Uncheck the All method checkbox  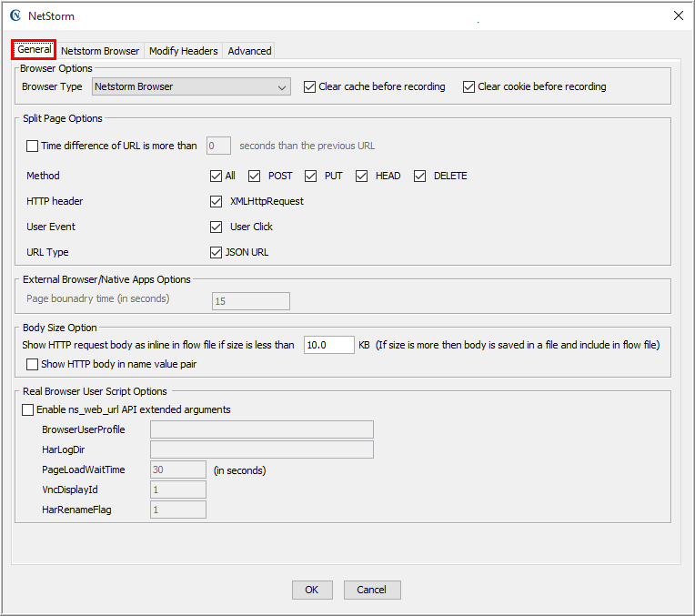[216, 176]
